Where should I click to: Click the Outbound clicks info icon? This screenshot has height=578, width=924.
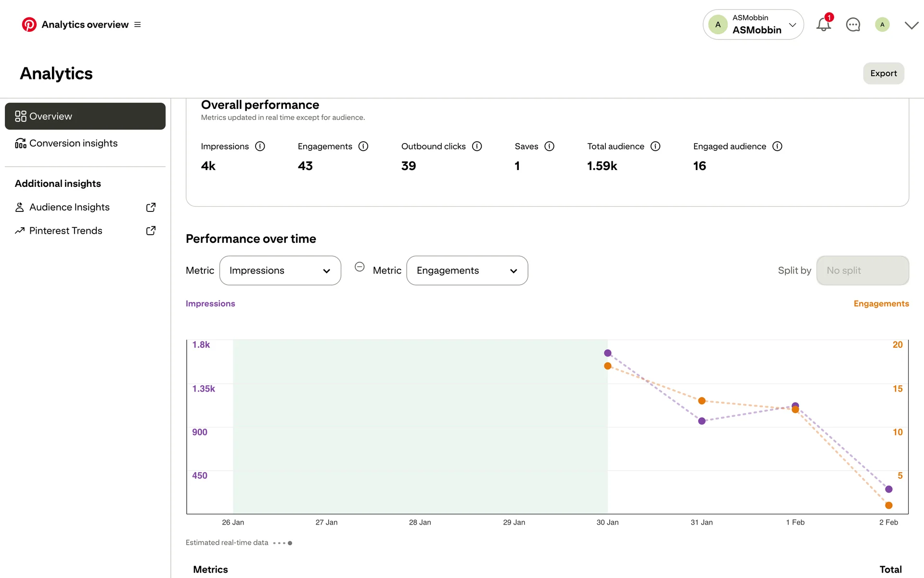(x=477, y=146)
